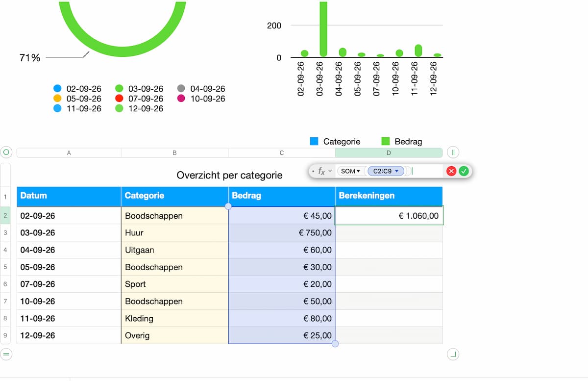This screenshot has height=381, width=588.
Task: Open the C2:C9 range reference dropdown arrow
Action: pyautogui.click(x=397, y=171)
